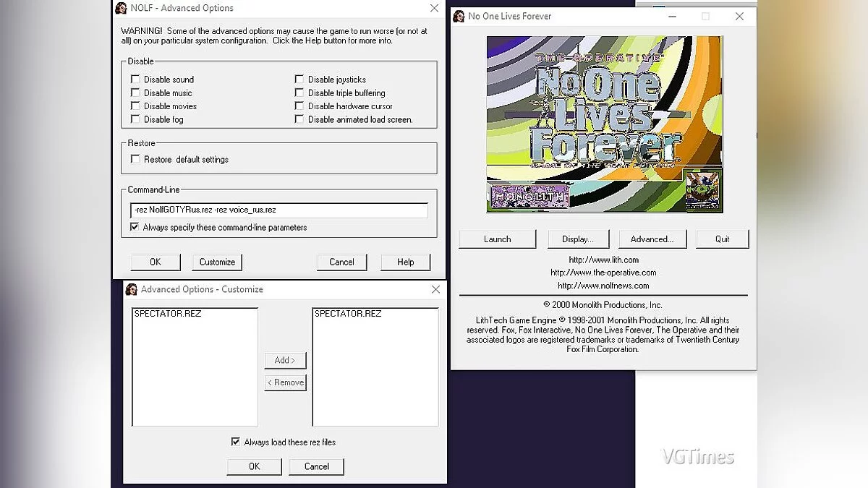Tick the Disable music option

135,93
